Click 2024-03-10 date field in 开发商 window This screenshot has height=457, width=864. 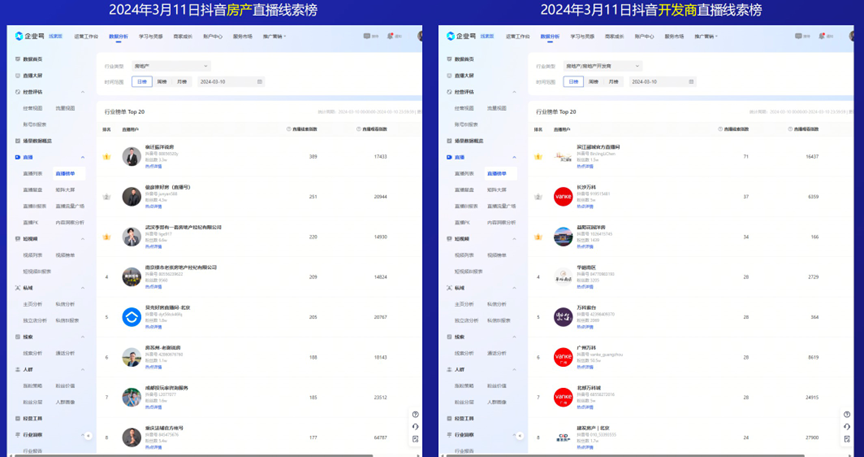663,82
